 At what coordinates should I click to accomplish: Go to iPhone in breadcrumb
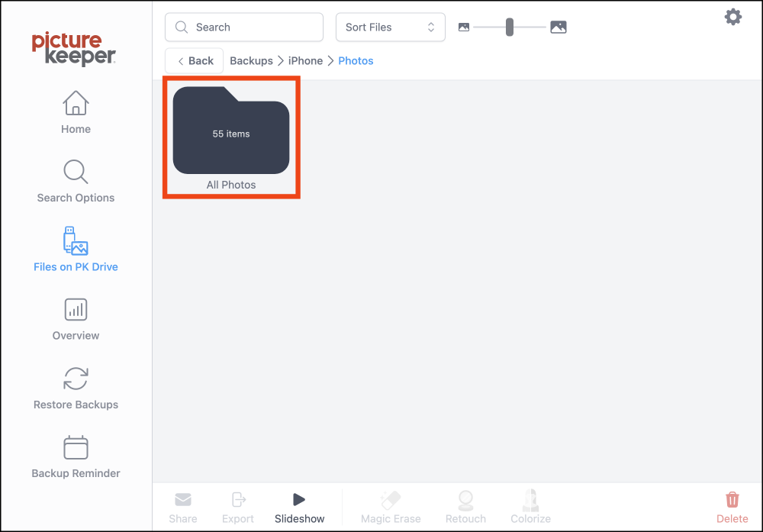[305, 61]
